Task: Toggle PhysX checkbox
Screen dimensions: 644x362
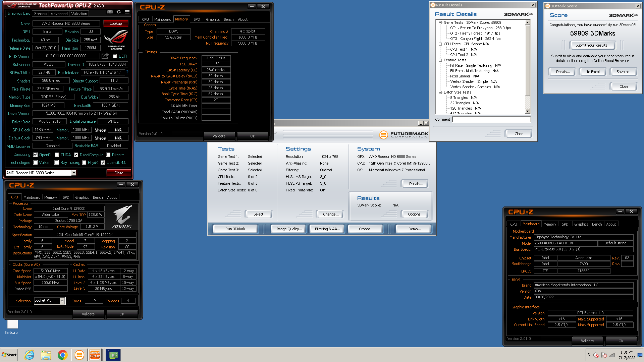Action: point(84,163)
